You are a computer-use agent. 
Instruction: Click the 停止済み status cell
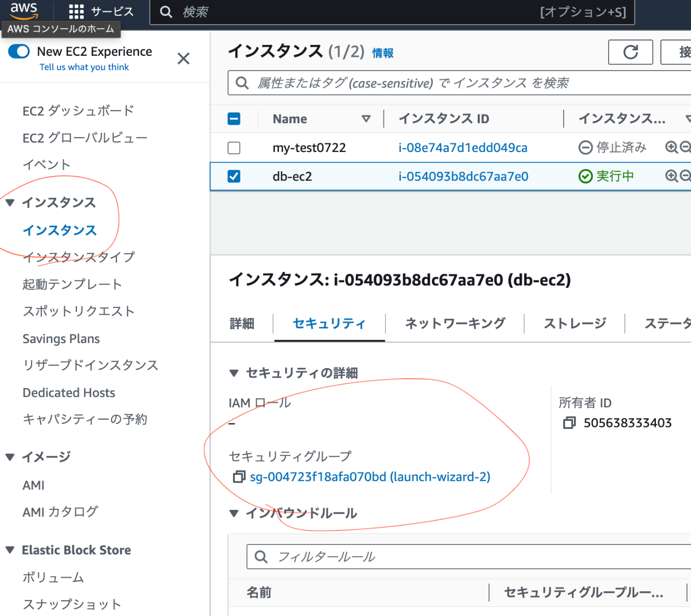click(x=612, y=147)
